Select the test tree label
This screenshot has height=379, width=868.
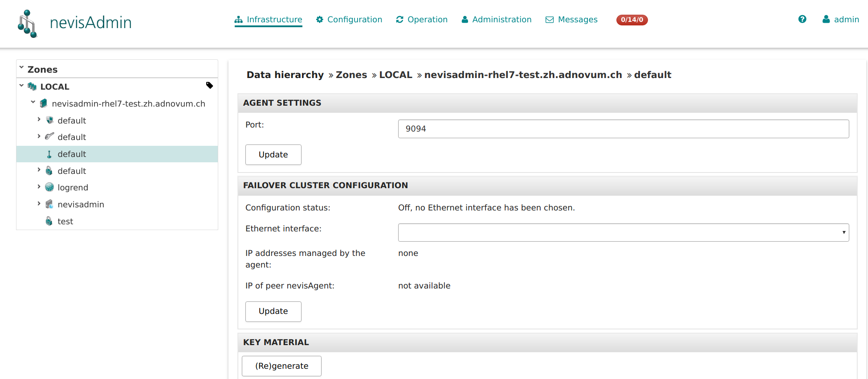point(65,222)
